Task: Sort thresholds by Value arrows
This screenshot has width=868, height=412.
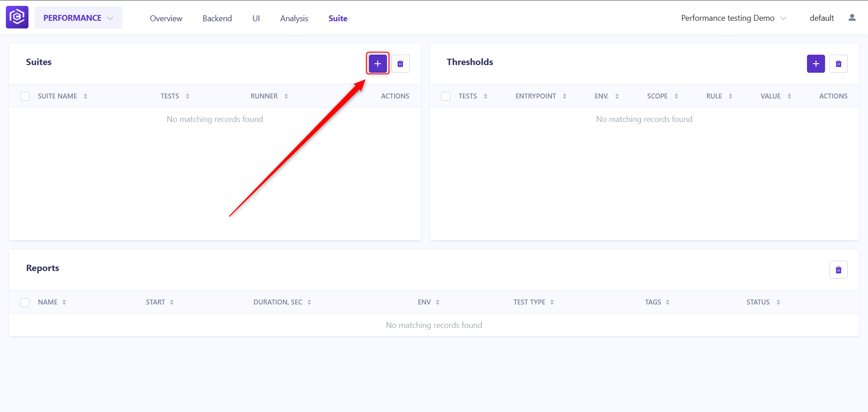Action: pos(789,96)
